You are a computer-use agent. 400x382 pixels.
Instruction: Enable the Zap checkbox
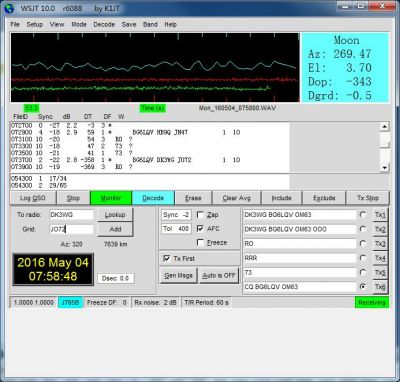point(200,215)
